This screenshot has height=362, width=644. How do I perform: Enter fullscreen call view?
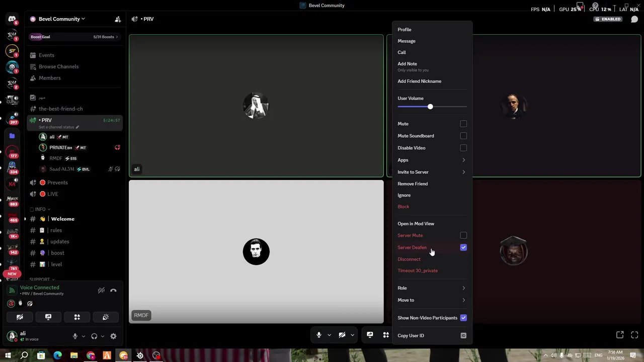[x=634, y=335]
